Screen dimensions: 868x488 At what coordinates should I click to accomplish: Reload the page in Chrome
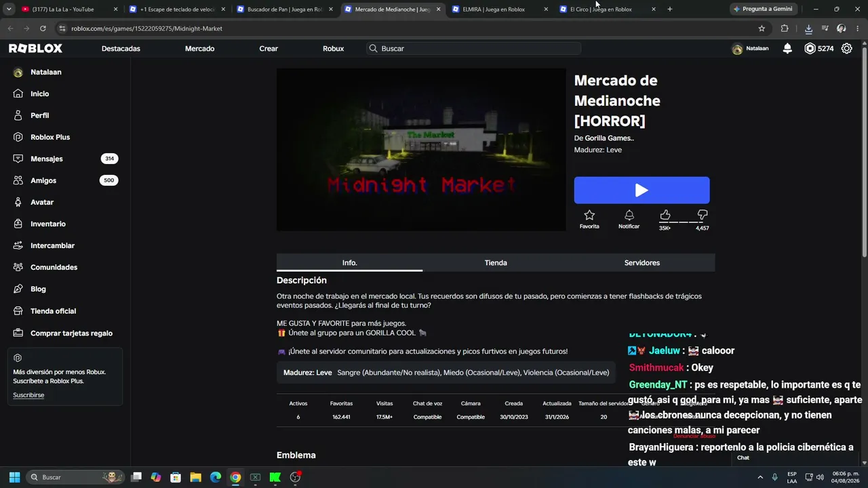43,28
